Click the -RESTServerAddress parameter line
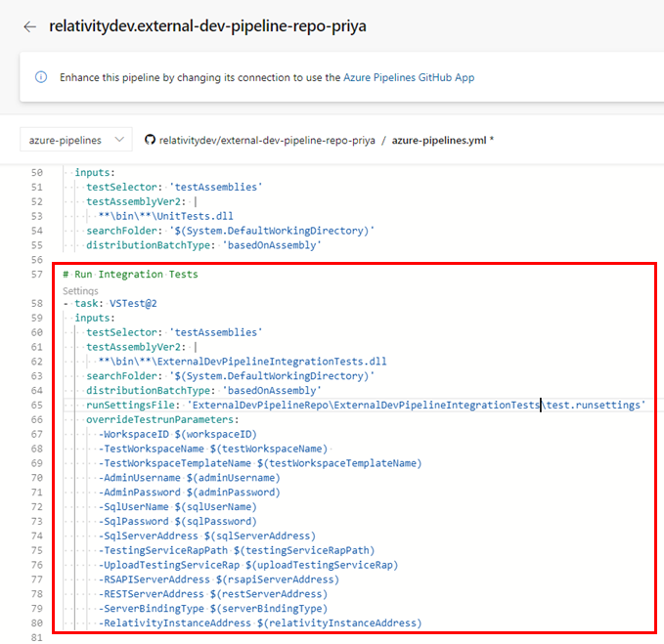This screenshot has height=644, width=664. (x=213, y=593)
